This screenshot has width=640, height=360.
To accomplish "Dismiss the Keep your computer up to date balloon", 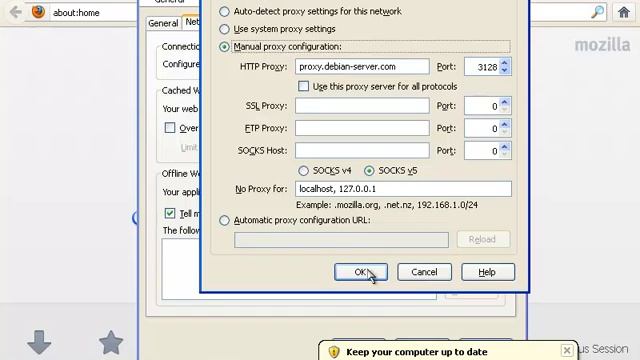I will (567, 350).
